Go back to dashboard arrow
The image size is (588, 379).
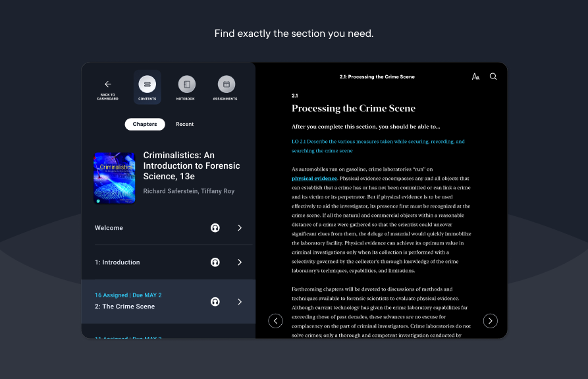point(107,84)
